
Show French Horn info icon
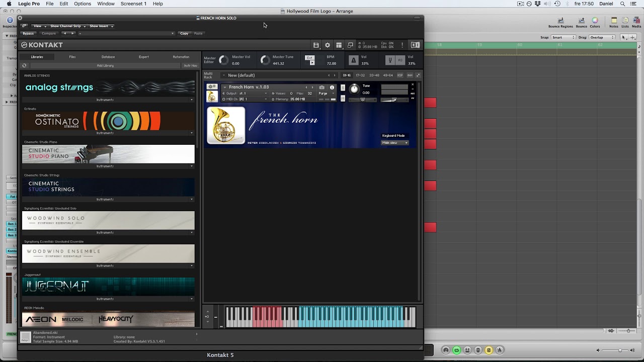click(x=332, y=87)
